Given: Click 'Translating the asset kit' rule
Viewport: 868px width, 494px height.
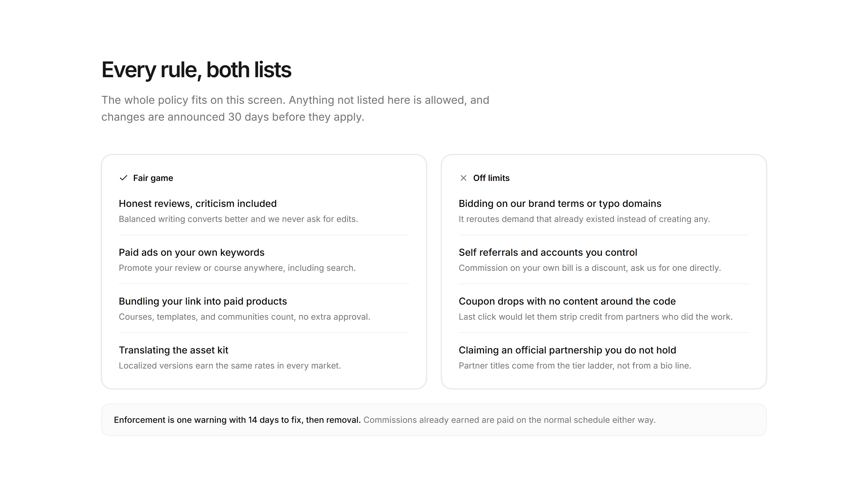Looking at the screenshot, I should point(174,350).
